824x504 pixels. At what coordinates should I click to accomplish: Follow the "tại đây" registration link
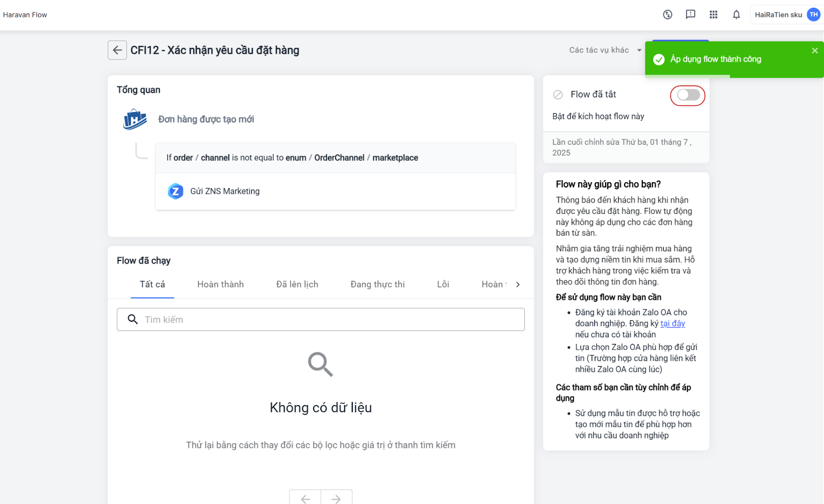673,323
